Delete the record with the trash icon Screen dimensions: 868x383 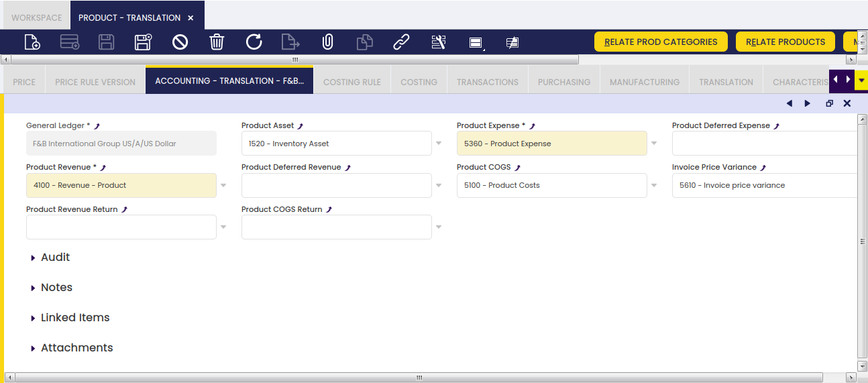tap(217, 42)
